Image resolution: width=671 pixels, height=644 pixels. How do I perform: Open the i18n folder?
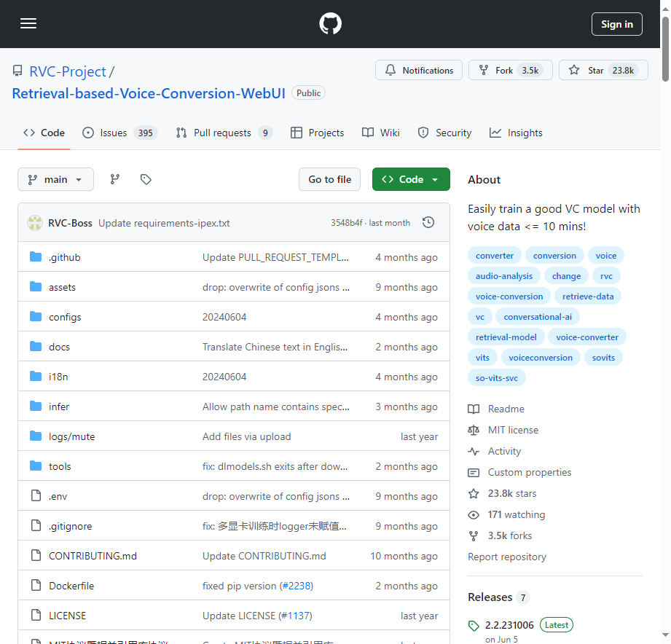click(x=58, y=377)
